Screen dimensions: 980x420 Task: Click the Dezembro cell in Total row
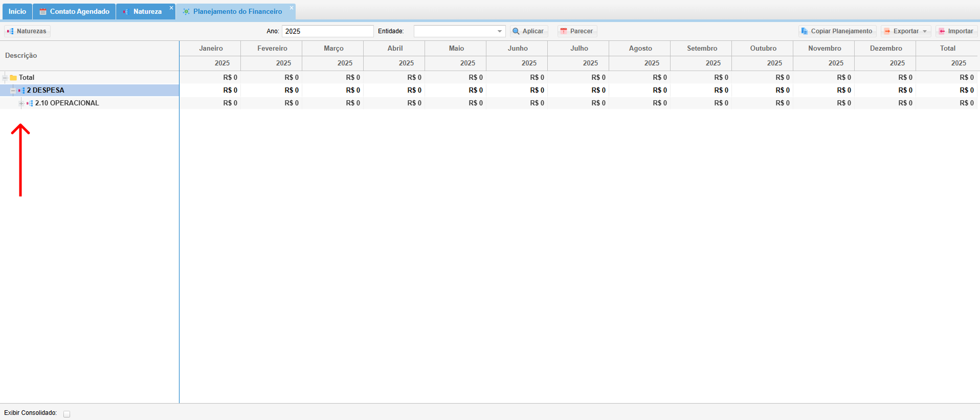click(x=885, y=78)
